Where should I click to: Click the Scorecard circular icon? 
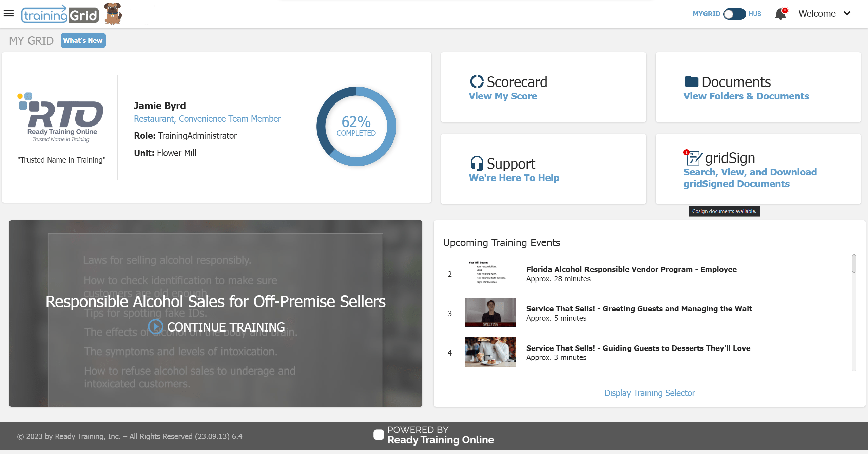[x=477, y=82]
